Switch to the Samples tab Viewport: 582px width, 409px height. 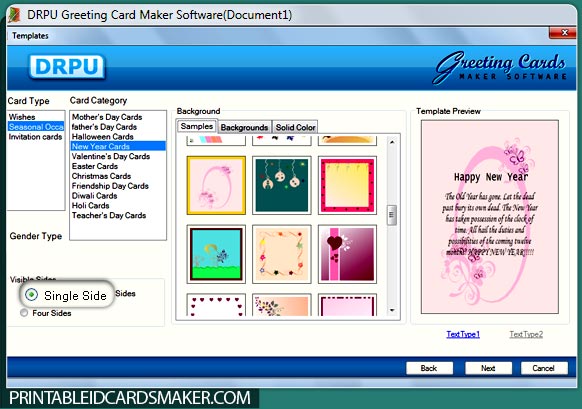pyautogui.click(x=197, y=126)
